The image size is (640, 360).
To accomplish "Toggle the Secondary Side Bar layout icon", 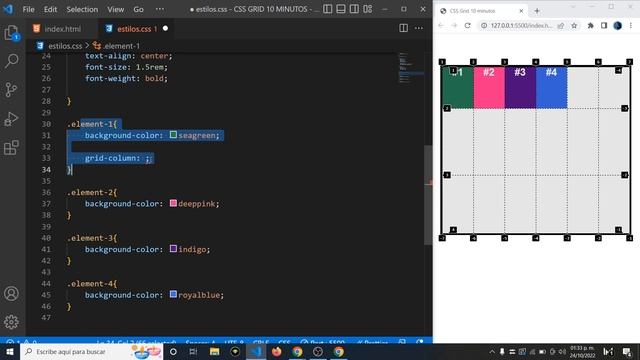I will (x=354, y=9).
